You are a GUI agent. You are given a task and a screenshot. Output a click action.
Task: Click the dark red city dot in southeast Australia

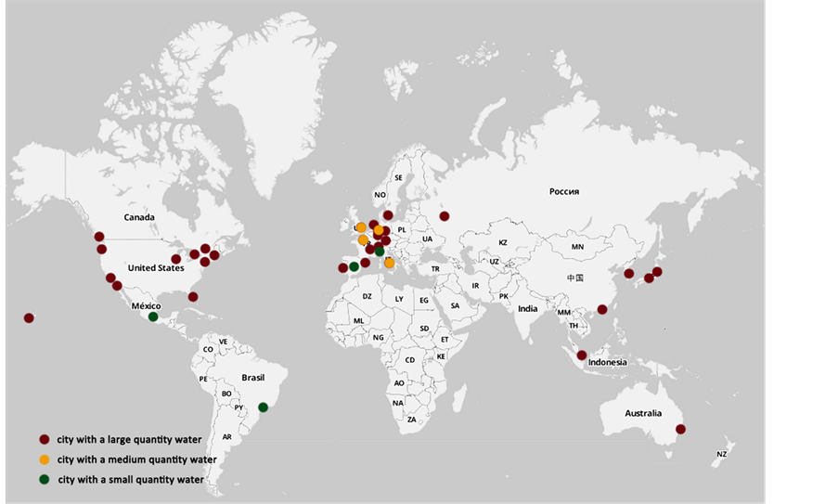click(680, 429)
